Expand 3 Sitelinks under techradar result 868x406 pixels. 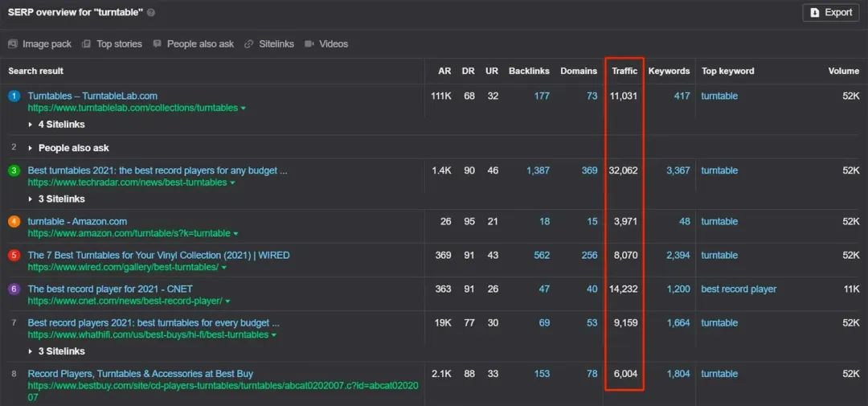click(56, 199)
